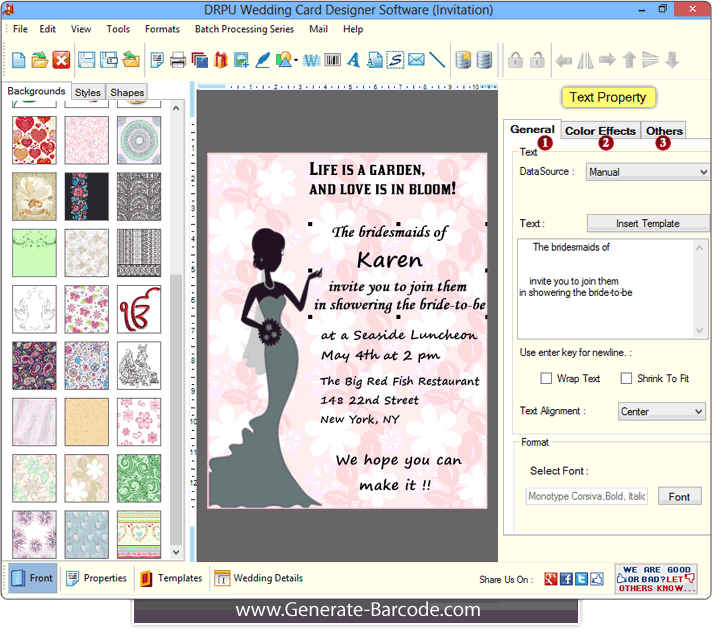This screenshot has width=712, height=629.
Task: Click the shapes tool icon
Action: tap(284, 60)
